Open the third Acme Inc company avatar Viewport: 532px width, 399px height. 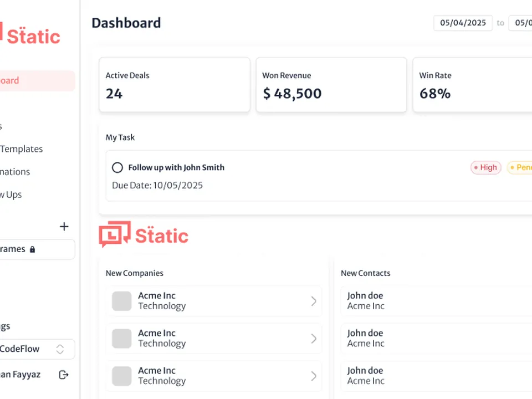122,376
